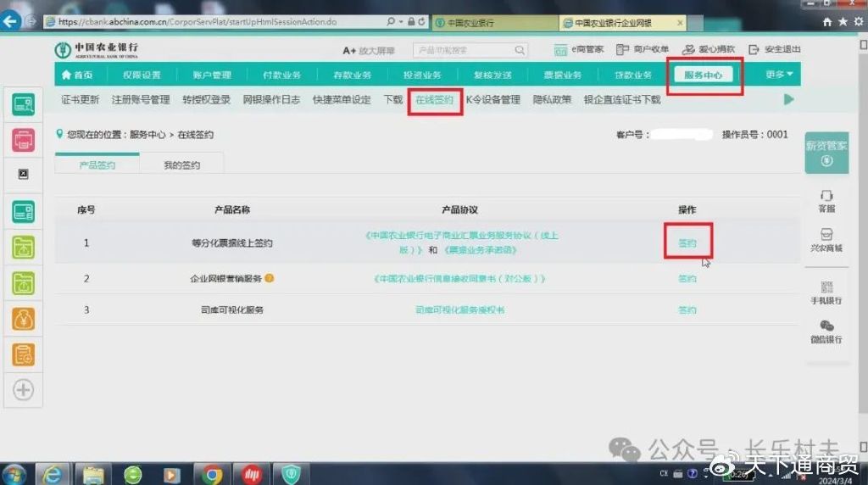Click the magnifier icon in product search box

click(x=520, y=50)
